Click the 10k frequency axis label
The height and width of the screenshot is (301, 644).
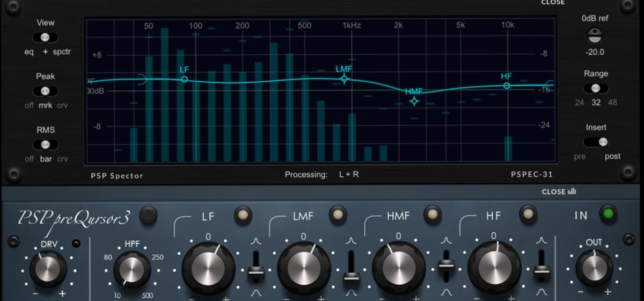(x=507, y=25)
